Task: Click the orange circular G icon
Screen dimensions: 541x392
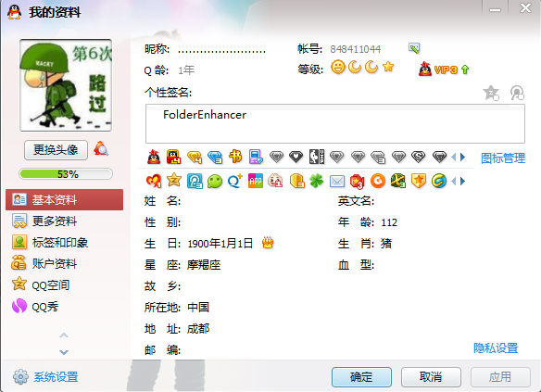Action: pyautogui.click(x=378, y=181)
